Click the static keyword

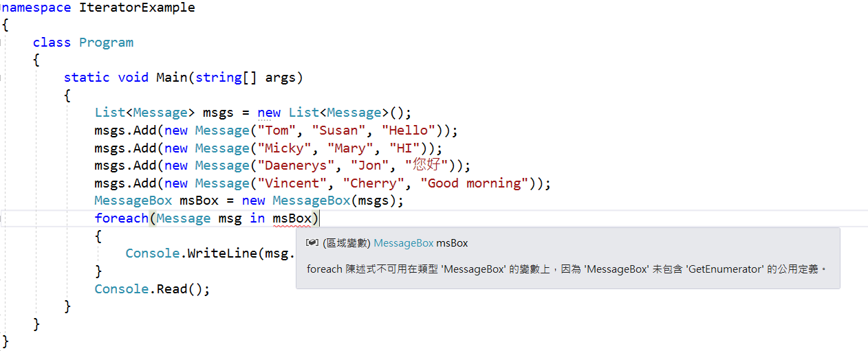[87, 78]
